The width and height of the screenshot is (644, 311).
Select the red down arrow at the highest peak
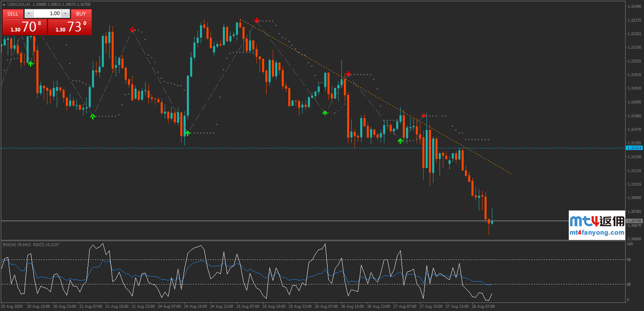[257, 20]
